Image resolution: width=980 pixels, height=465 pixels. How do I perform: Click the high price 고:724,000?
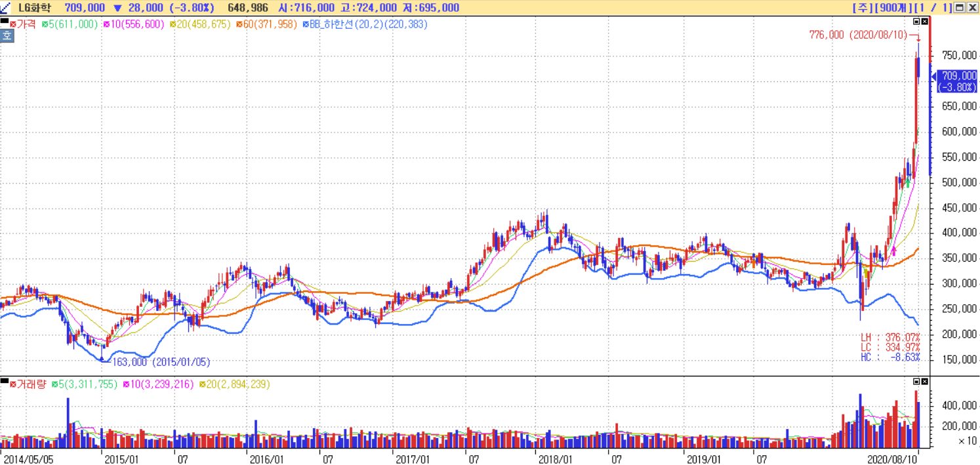click(x=369, y=8)
